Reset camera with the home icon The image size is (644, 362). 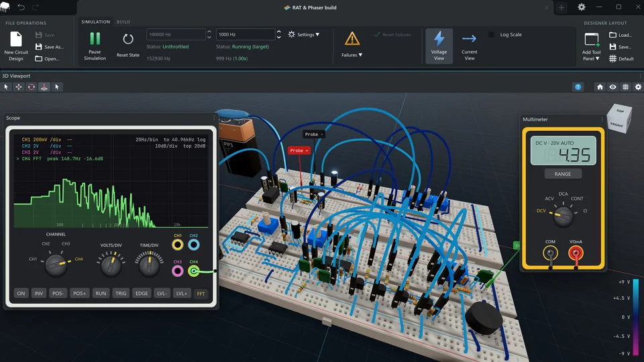600,87
